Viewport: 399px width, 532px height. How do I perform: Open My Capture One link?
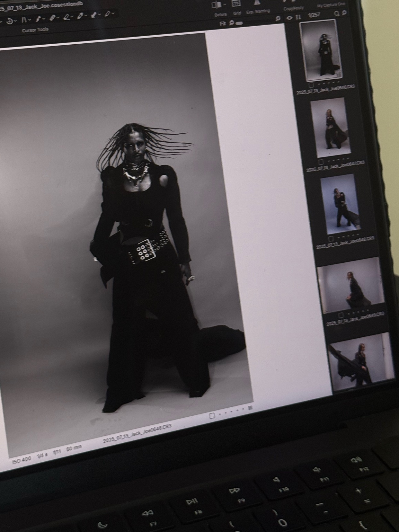(x=331, y=5)
